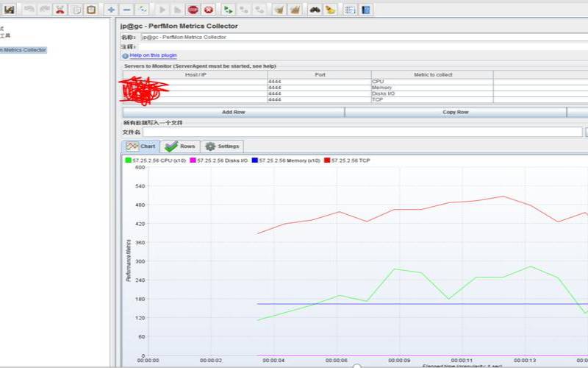Select the Disks I/O metric cell
Viewport: 588px width, 368px height.
click(432, 93)
